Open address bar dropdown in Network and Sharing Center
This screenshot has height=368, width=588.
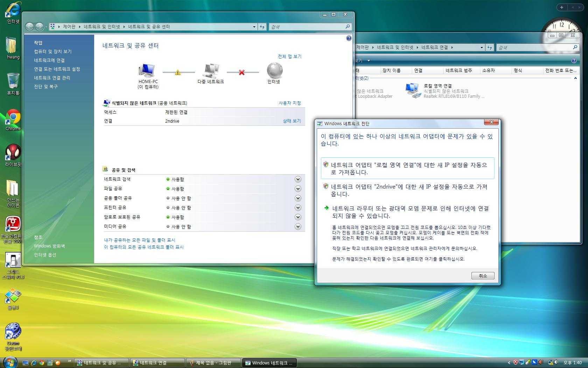click(x=254, y=27)
